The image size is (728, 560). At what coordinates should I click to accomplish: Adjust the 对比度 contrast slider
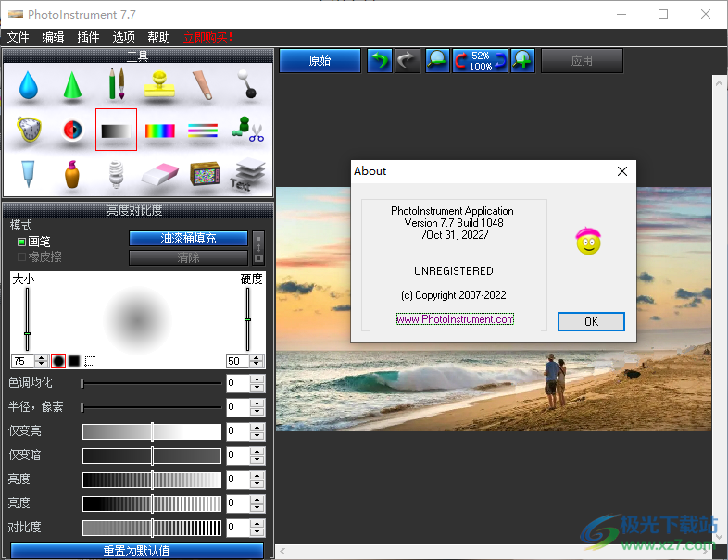(x=152, y=528)
